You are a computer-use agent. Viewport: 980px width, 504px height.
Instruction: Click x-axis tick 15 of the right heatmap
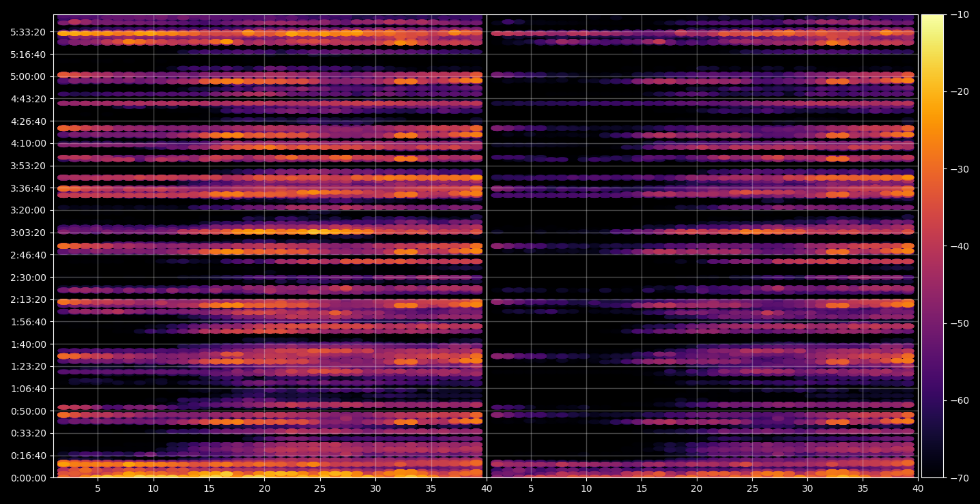coord(641,488)
